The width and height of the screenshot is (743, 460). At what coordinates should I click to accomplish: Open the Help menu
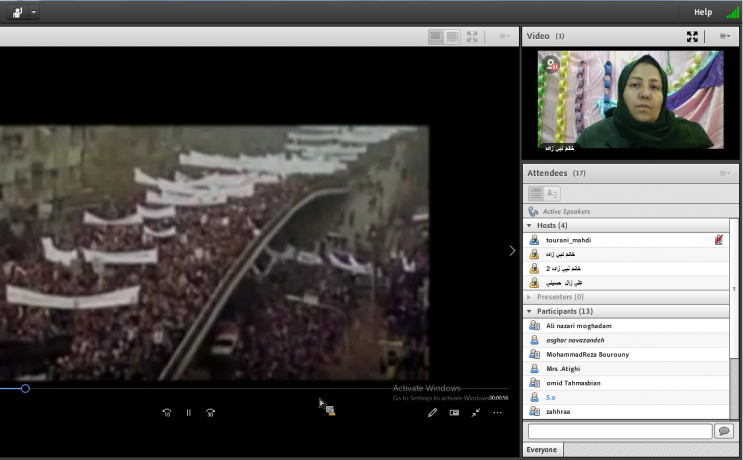(703, 12)
